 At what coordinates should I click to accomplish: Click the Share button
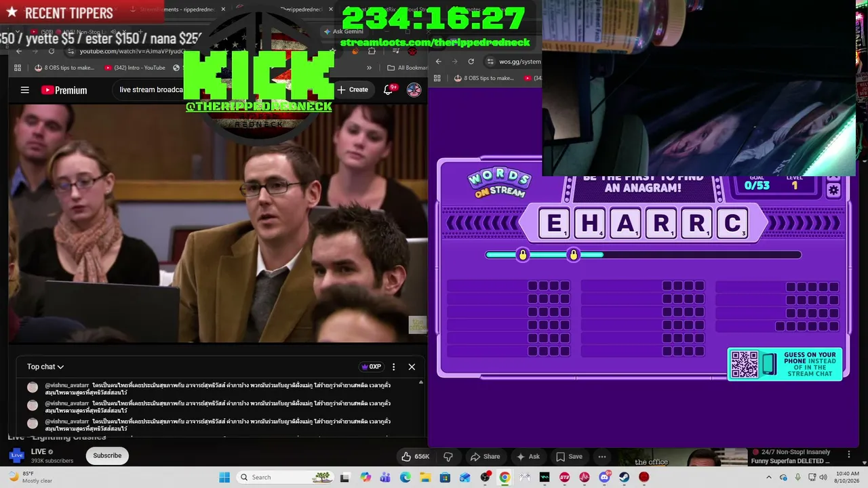click(x=485, y=456)
